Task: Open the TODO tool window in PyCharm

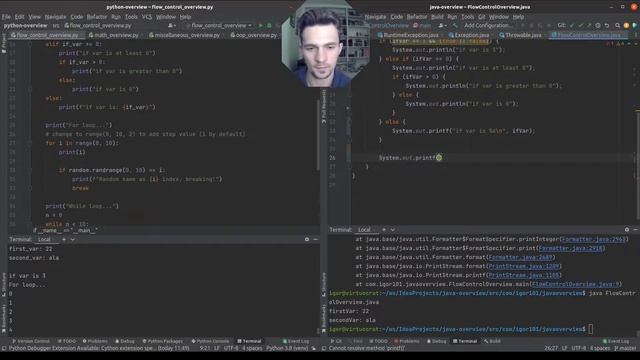Action: pos(67,341)
